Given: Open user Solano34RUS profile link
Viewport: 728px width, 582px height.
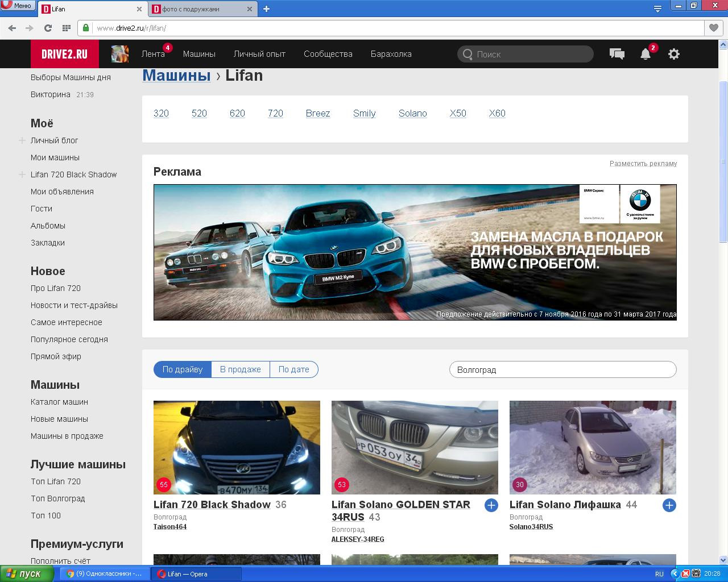Looking at the screenshot, I should [531, 527].
